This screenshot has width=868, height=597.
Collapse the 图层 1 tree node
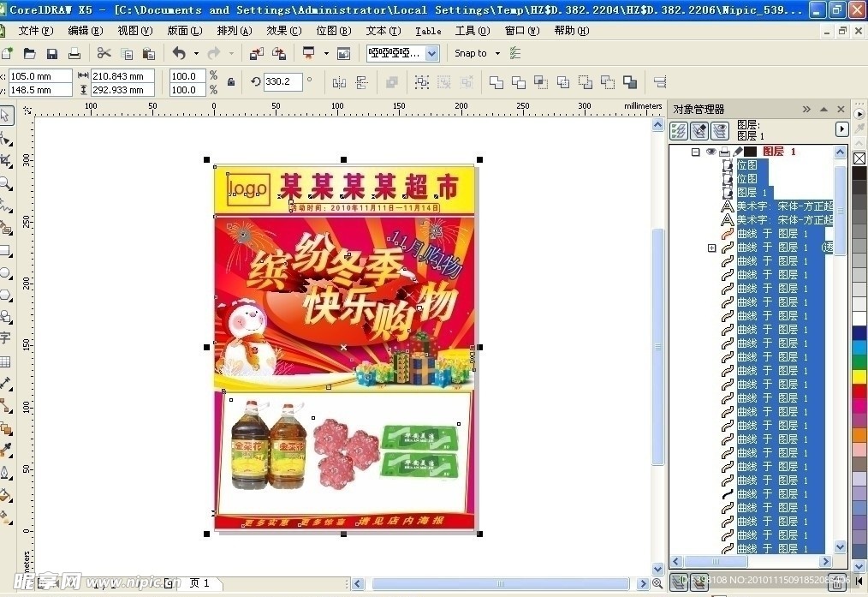coord(695,152)
